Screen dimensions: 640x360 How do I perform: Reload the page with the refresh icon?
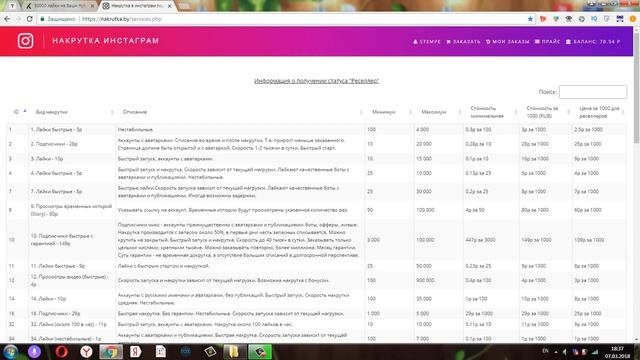29,19
